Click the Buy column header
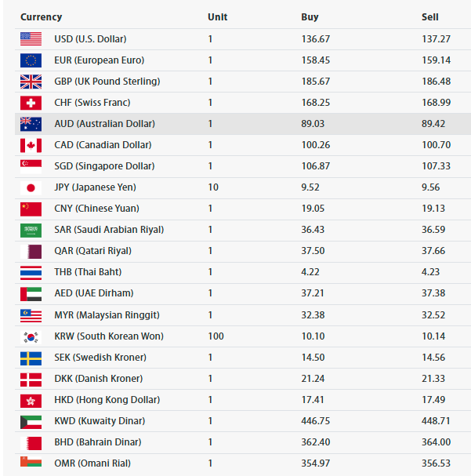The height and width of the screenshot is (476, 471). tap(310, 17)
